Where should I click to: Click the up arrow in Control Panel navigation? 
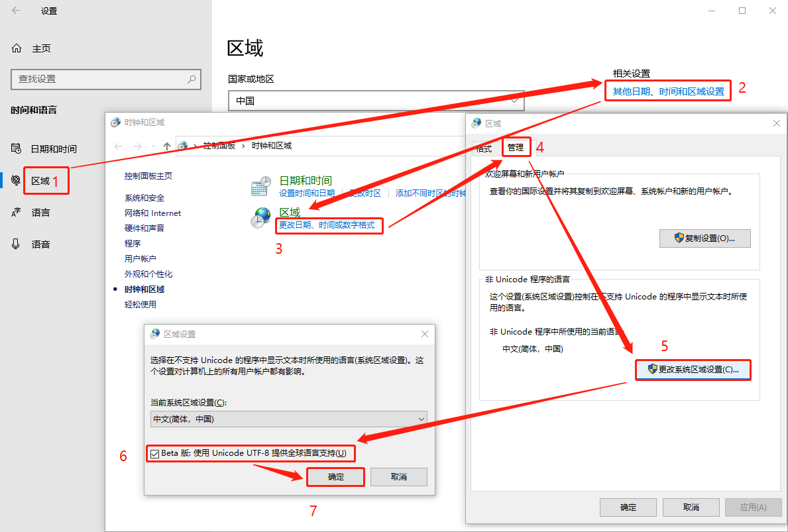(x=167, y=146)
